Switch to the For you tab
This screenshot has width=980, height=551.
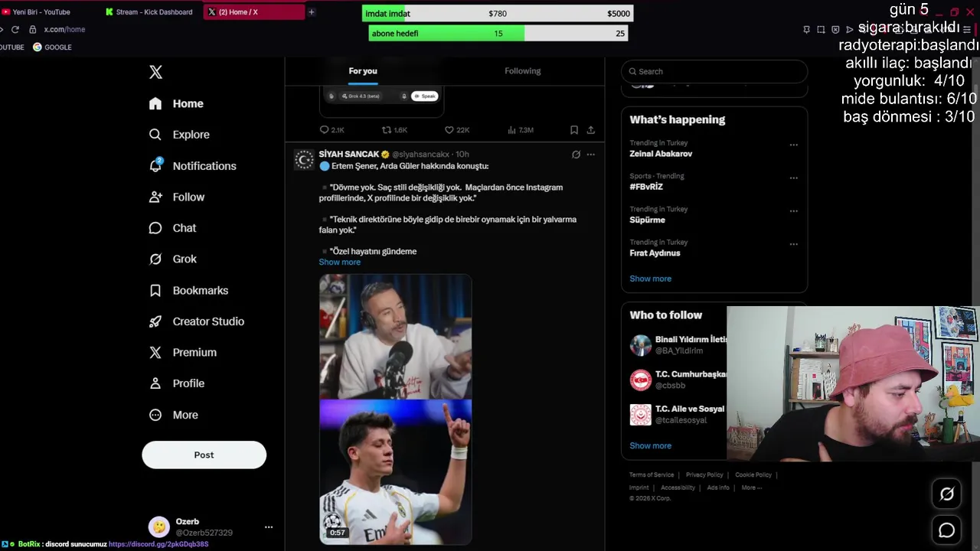(x=363, y=71)
